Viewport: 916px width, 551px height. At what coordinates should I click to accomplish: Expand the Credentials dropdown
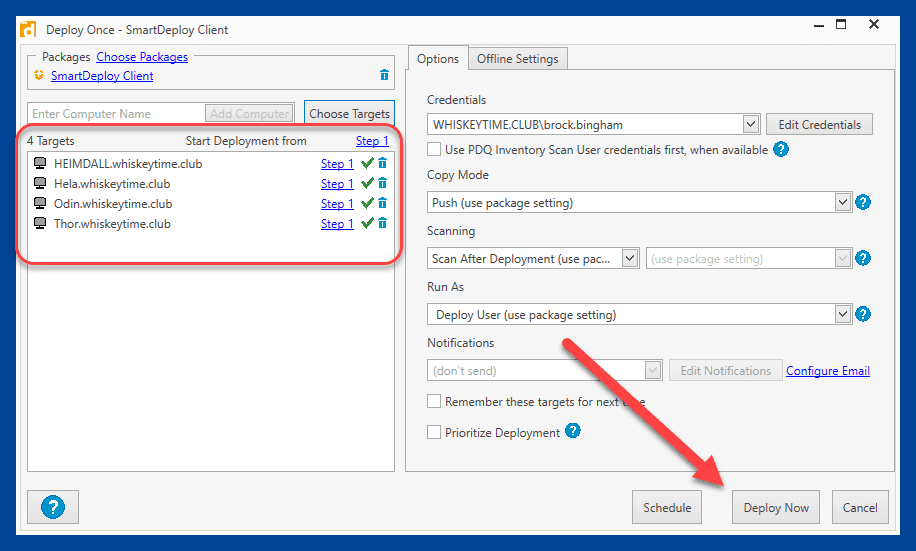(x=751, y=124)
